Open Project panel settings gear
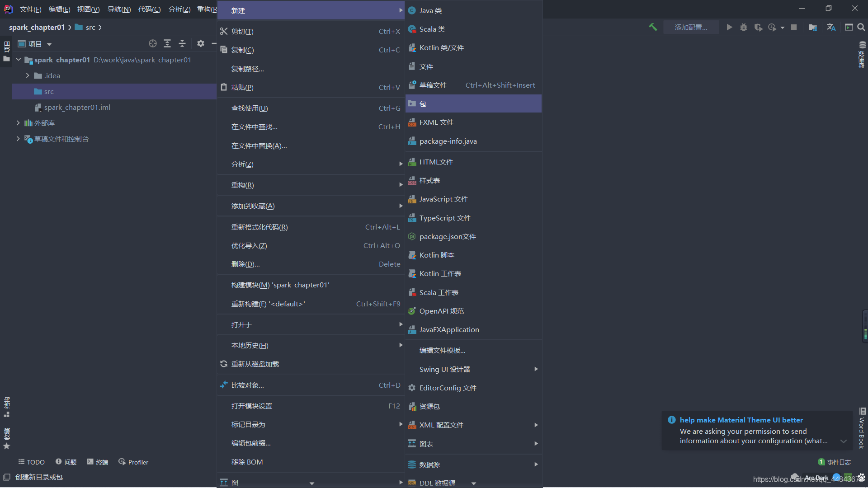 pyautogui.click(x=201, y=43)
